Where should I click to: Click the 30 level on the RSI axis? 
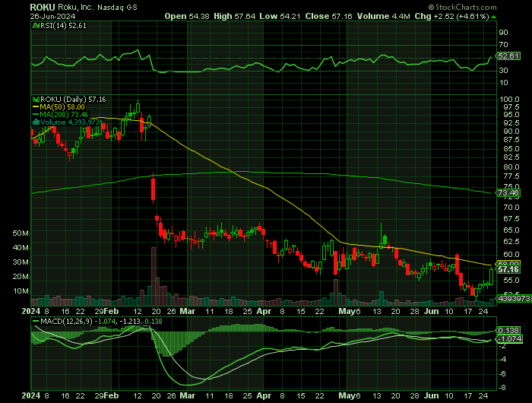point(503,70)
